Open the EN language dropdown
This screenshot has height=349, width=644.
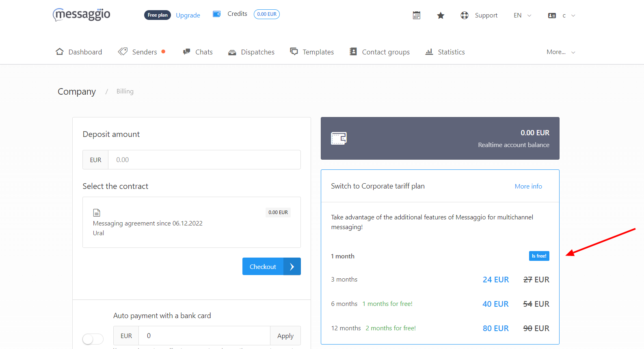point(523,15)
